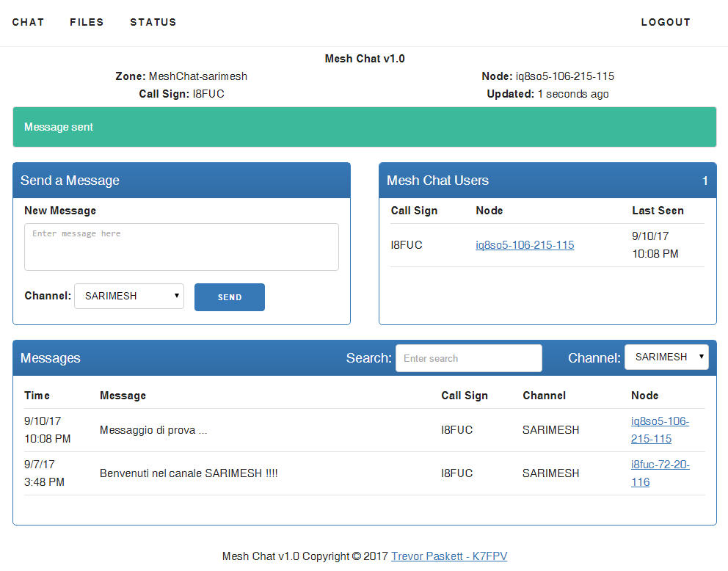This screenshot has width=728, height=571.
Task: Click the Channel column header in Messages
Action: click(x=544, y=396)
